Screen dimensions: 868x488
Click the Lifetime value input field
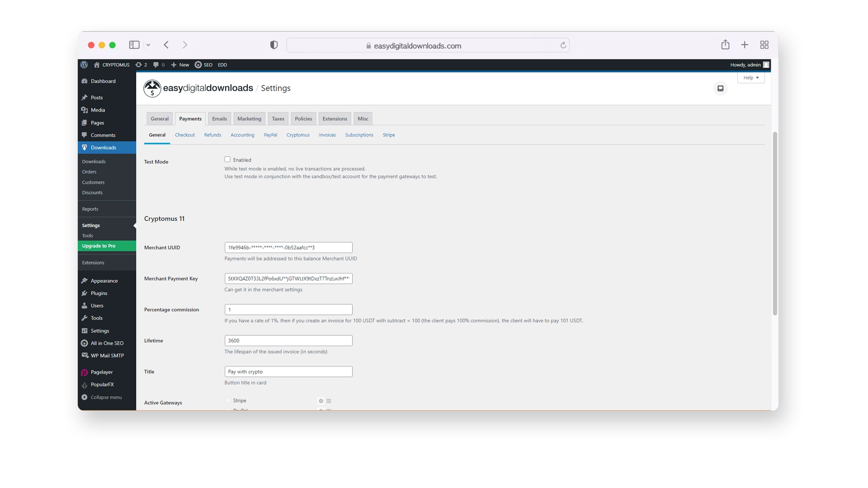(288, 340)
